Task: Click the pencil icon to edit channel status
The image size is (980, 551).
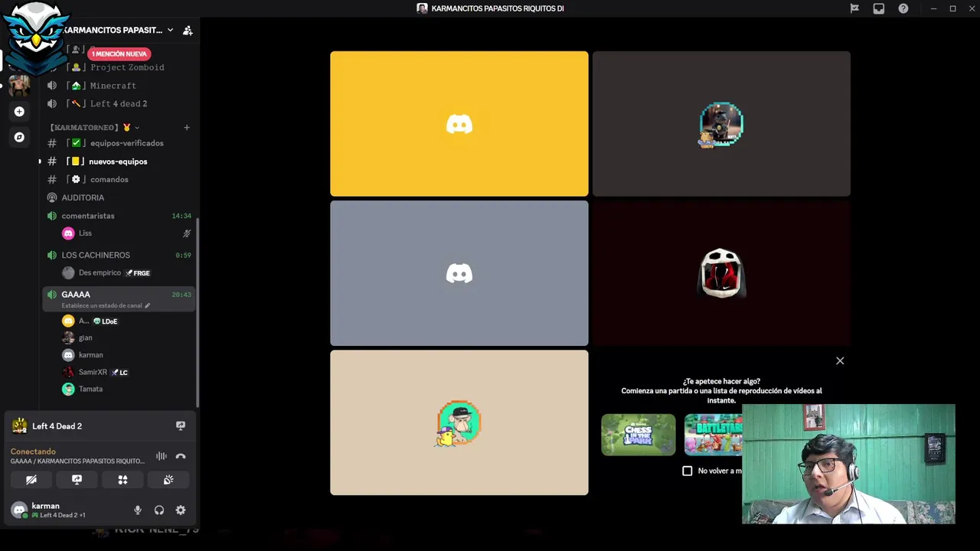Action: [148, 305]
